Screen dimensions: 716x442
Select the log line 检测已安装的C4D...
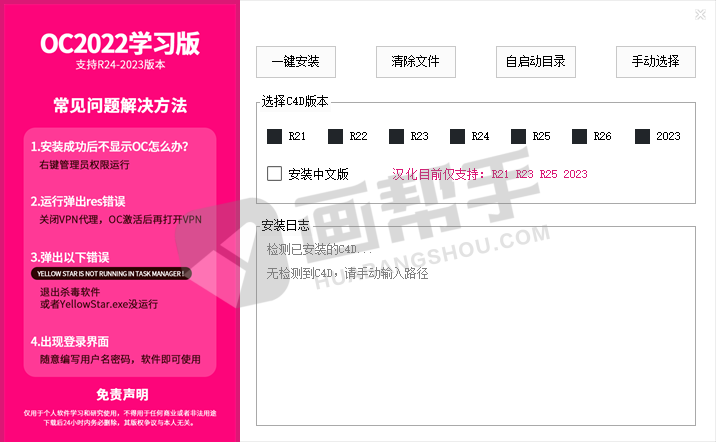tap(319, 249)
